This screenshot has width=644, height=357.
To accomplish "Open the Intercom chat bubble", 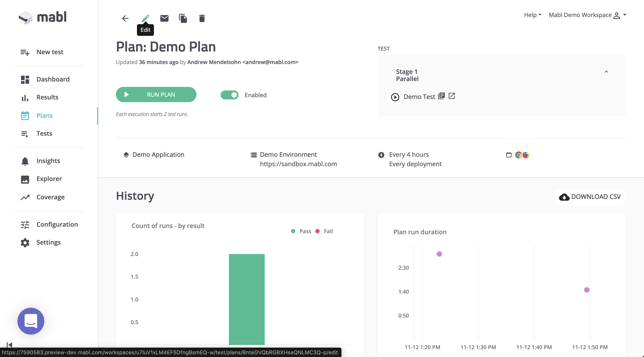I will point(31,321).
